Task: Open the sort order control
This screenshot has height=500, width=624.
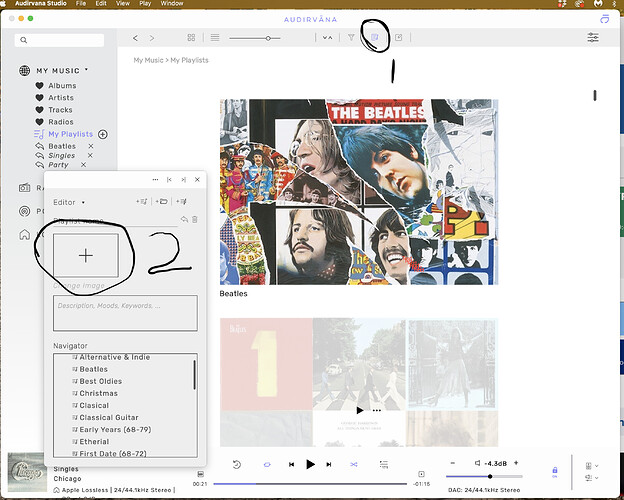Action: point(327,37)
